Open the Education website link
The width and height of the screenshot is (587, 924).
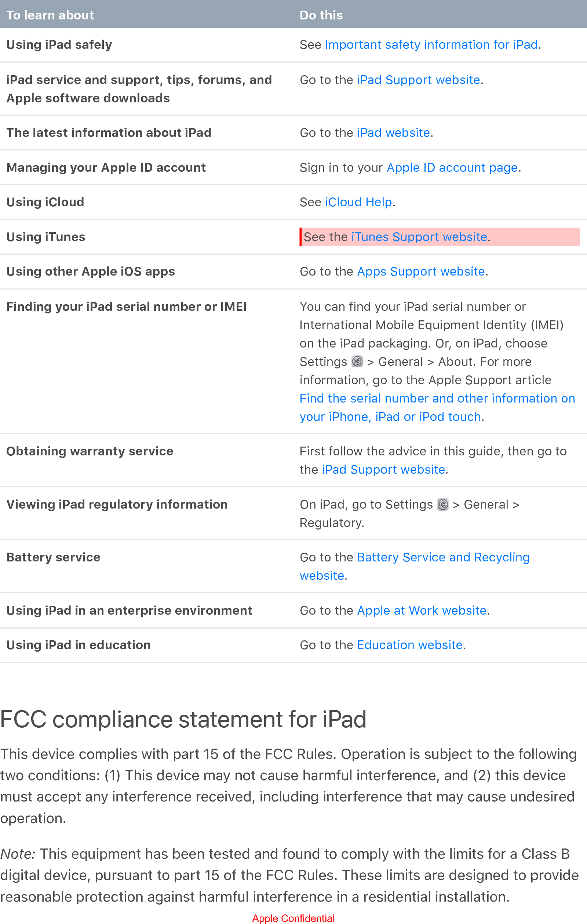[x=409, y=645]
